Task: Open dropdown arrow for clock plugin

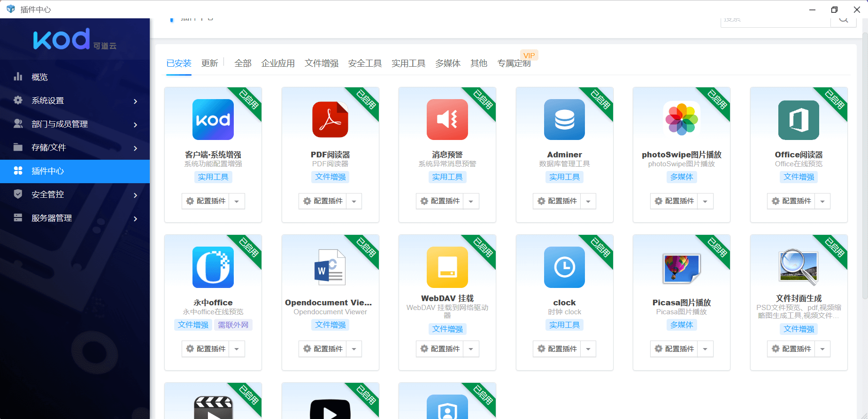Action: [588, 349]
